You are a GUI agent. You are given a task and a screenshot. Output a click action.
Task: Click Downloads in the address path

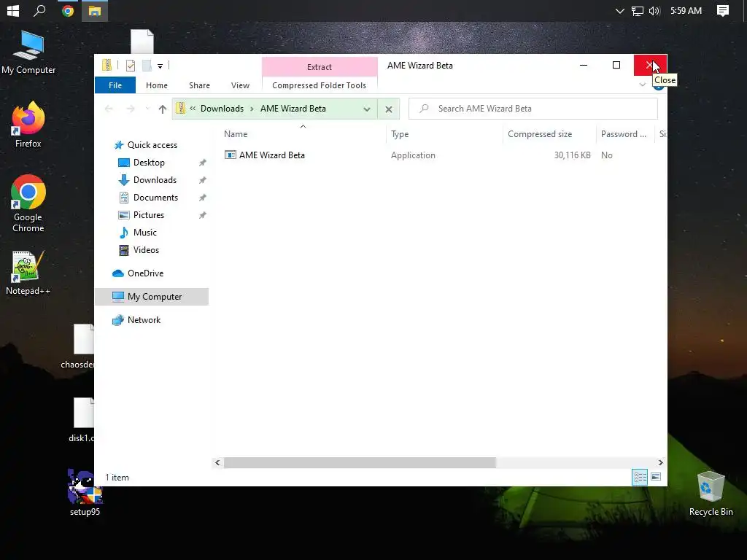[x=222, y=109]
